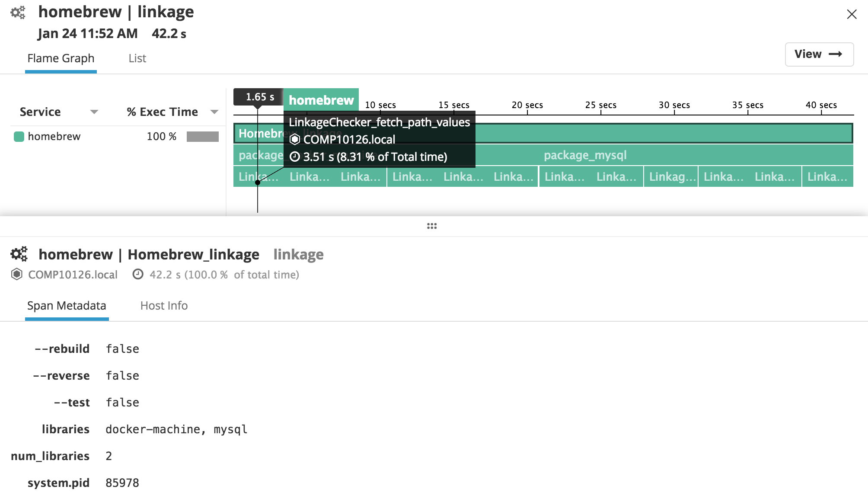Click the green homebrew legend swatch
Screen dimensions: 868x499
[19, 136]
